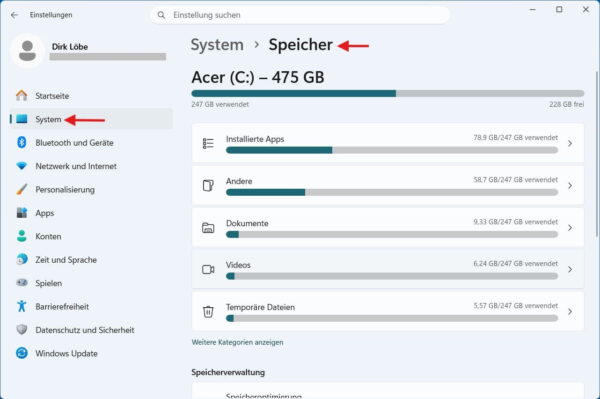The width and height of the screenshot is (600, 399).
Task: Click the Andere category icon
Action: point(208,186)
